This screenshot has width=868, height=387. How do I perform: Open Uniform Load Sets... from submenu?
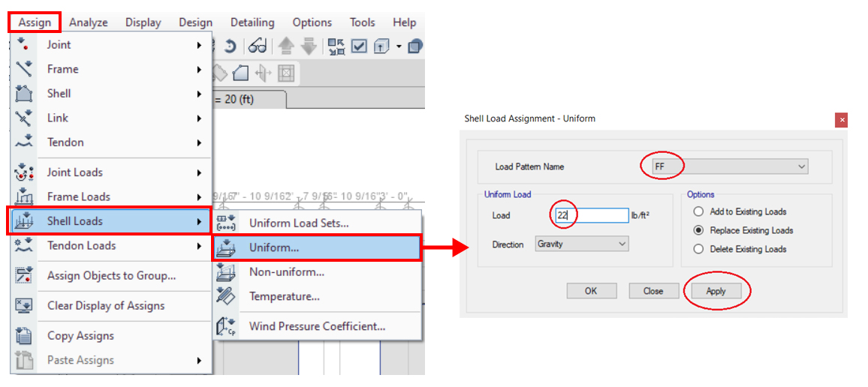click(x=317, y=224)
